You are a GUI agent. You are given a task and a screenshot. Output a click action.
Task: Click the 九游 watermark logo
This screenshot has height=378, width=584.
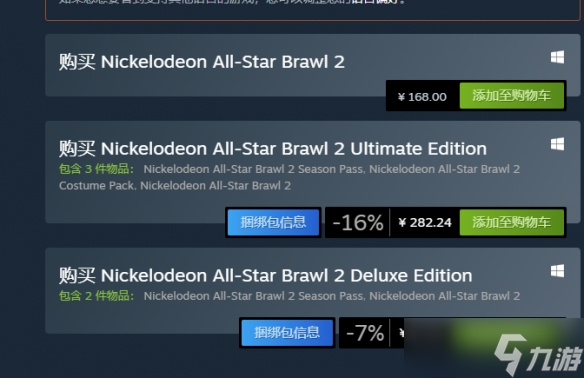click(x=537, y=354)
